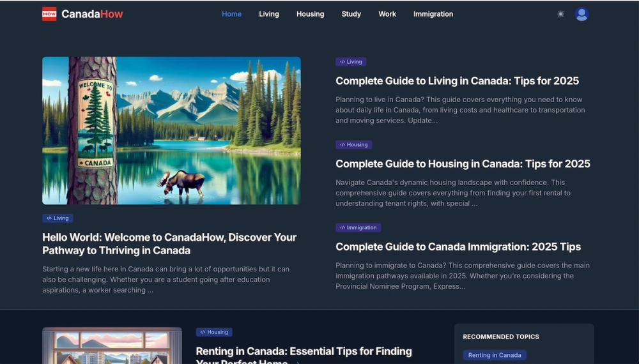Click the Housing tag above Housing guide
Viewport: 639px width, 364px height.
click(x=354, y=144)
